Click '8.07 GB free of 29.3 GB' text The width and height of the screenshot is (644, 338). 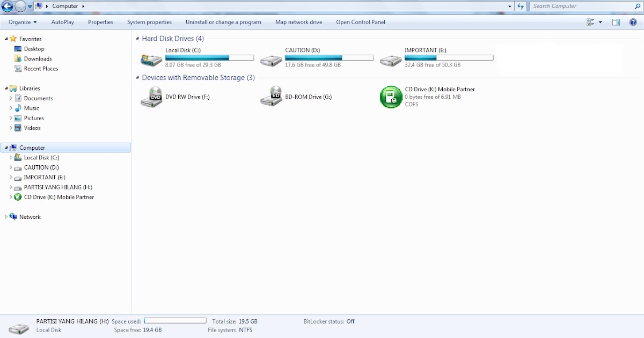[x=193, y=65]
